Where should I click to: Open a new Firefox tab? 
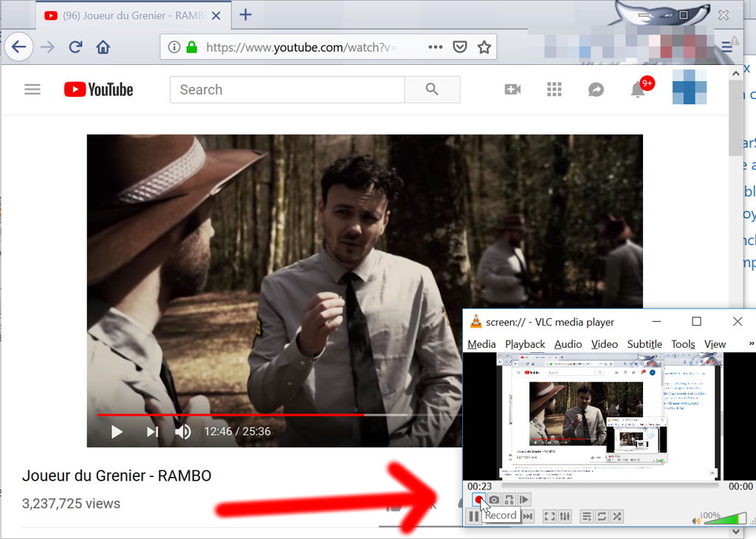click(x=245, y=15)
